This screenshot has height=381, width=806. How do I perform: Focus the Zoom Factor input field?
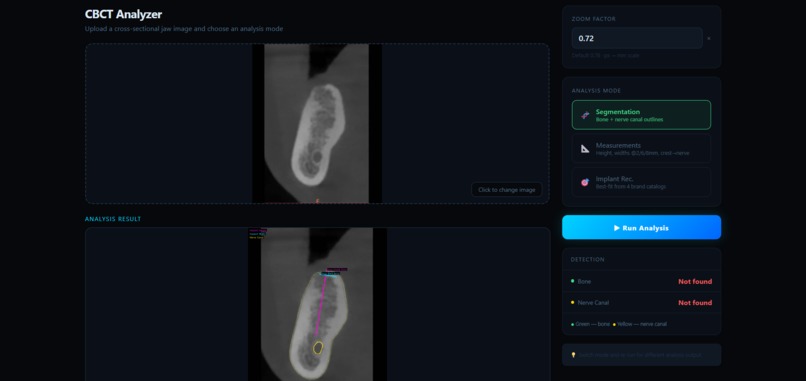637,38
